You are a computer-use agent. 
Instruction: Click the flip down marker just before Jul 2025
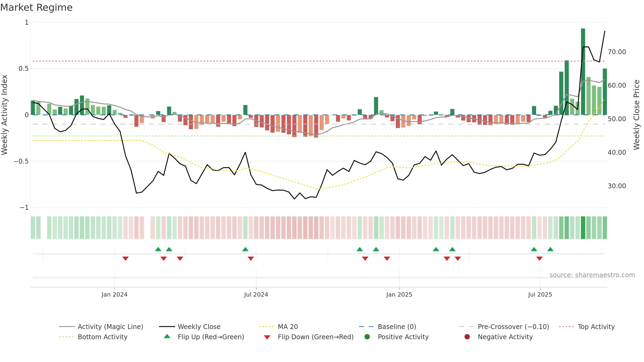pos(540,258)
